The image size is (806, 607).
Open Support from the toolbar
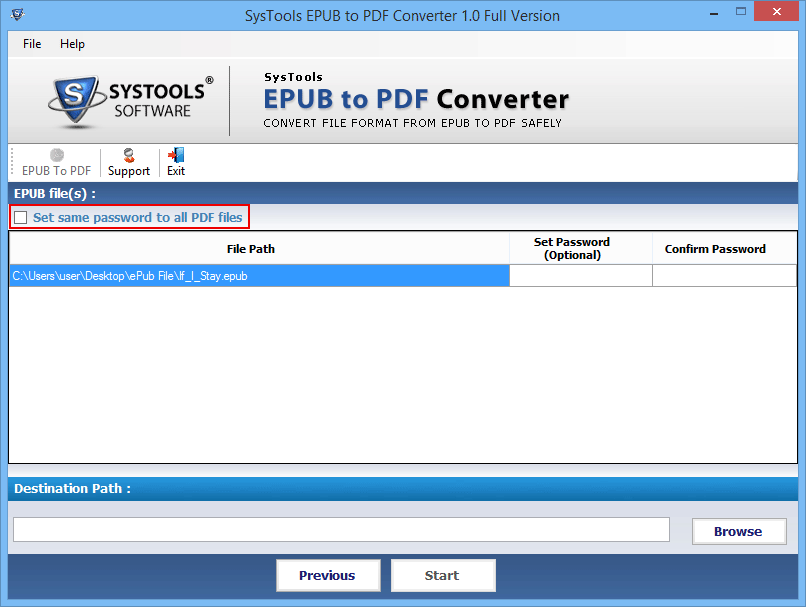[x=129, y=162]
